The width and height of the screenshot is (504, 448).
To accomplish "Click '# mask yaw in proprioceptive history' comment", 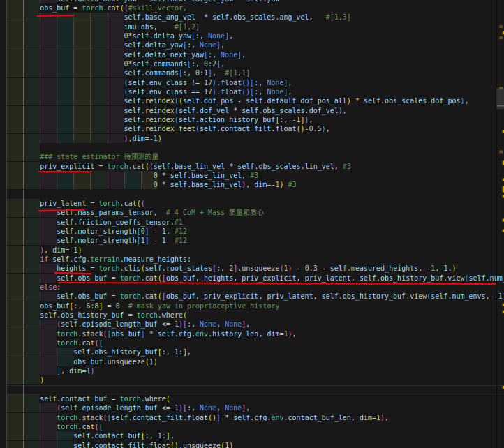I will [204, 306].
